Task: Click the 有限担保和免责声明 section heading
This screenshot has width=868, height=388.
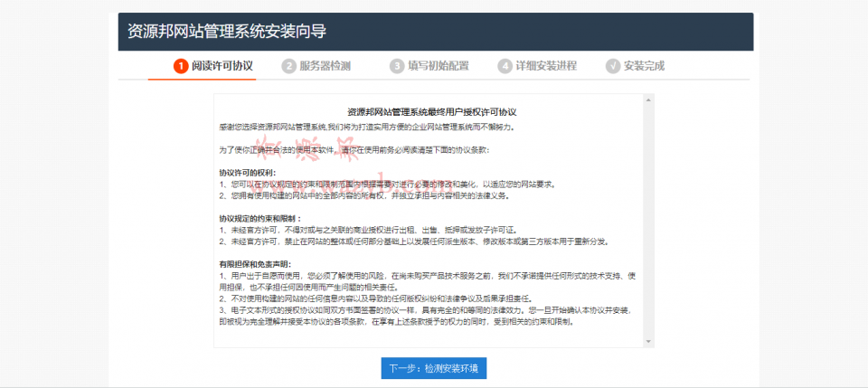Action: (255, 264)
